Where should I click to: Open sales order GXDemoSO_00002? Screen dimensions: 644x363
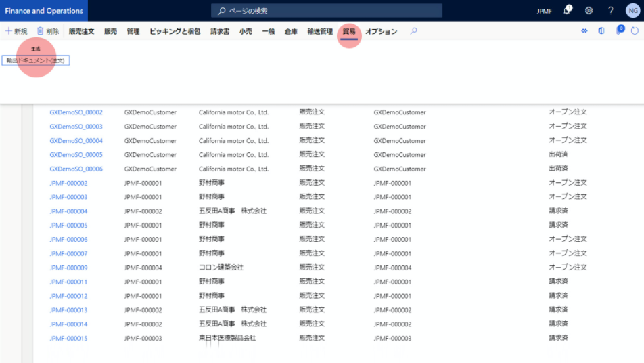76,112
